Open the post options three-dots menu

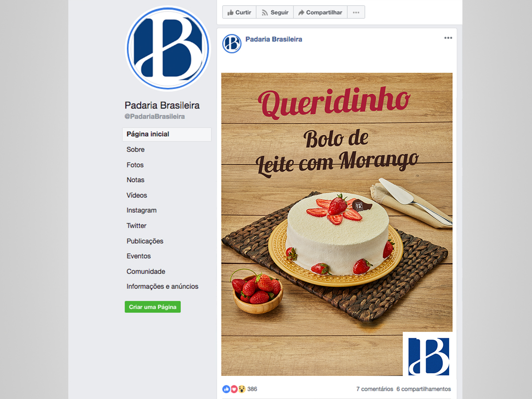pyautogui.click(x=448, y=38)
